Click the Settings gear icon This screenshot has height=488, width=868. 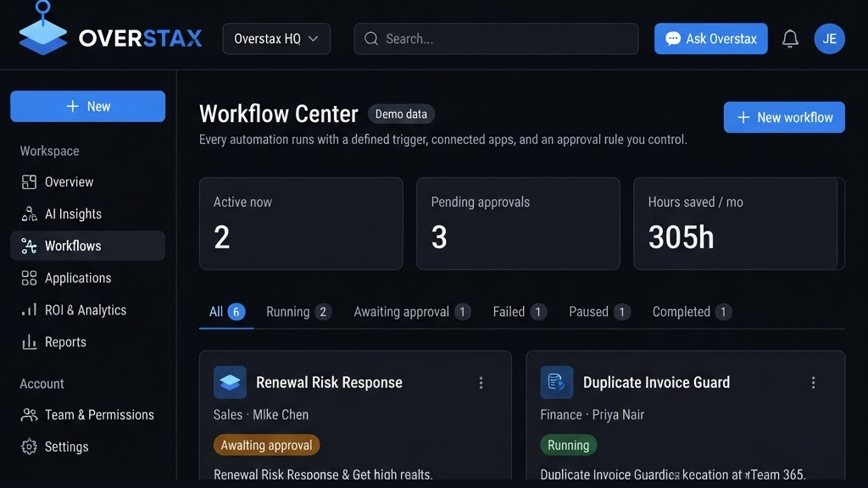29,446
